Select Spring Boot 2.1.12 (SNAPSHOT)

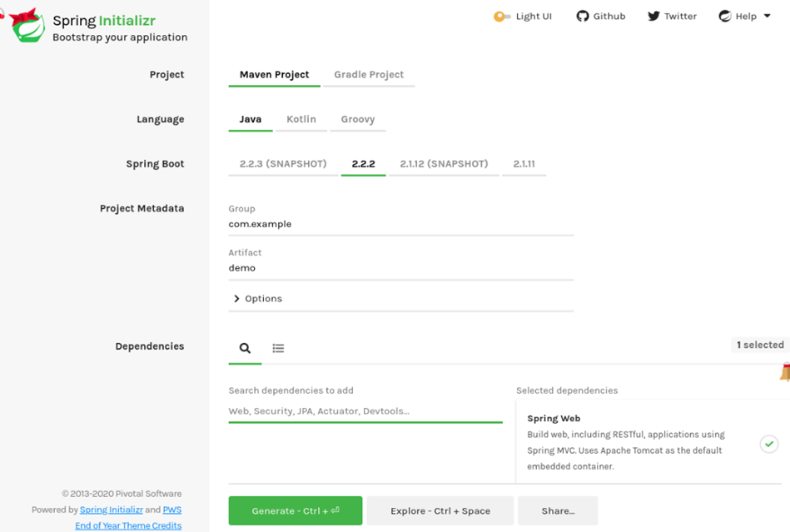[444, 164]
